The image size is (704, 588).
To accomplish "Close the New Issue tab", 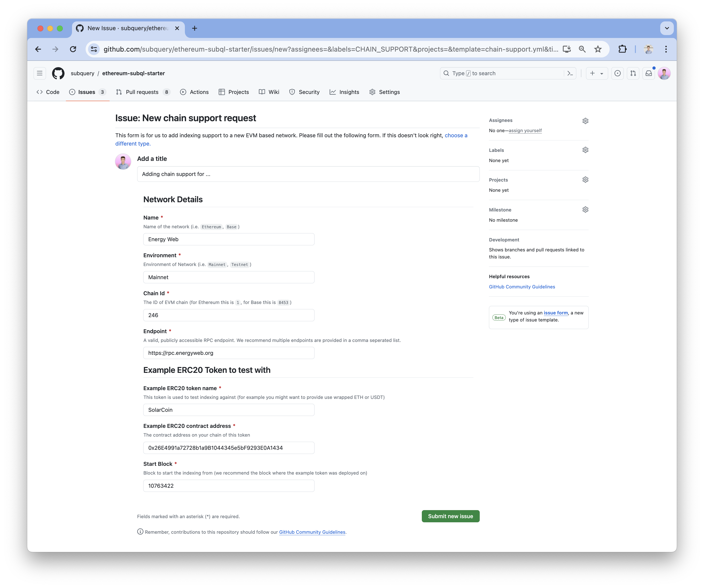I will pyautogui.click(x=177, y=28).
